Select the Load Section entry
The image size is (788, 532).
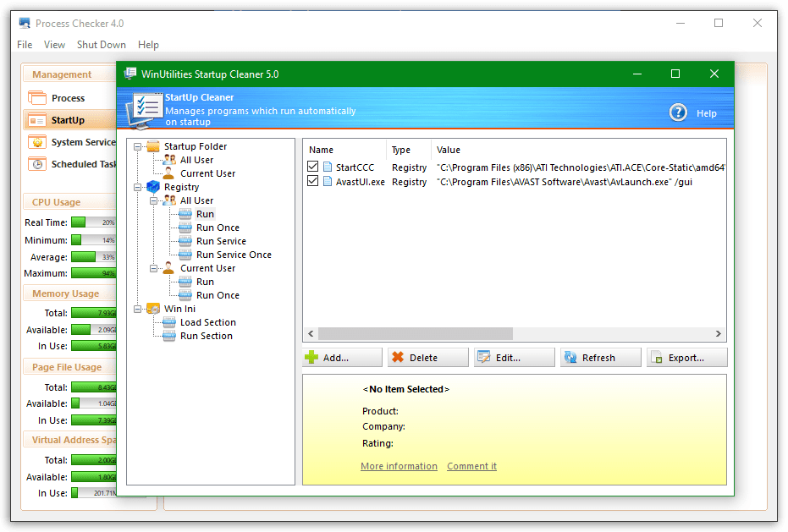coord(207,323)
